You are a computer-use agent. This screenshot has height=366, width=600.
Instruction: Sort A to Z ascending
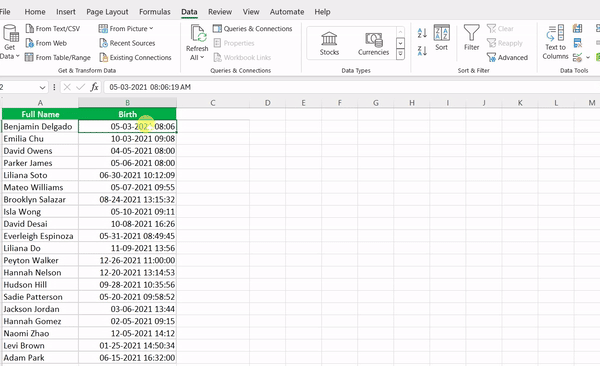[422, 33]
